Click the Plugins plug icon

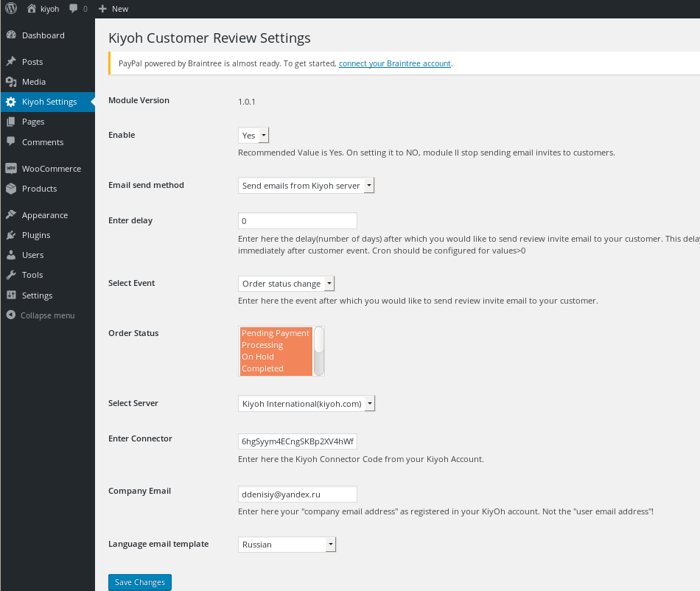click(x=11, y=235)
